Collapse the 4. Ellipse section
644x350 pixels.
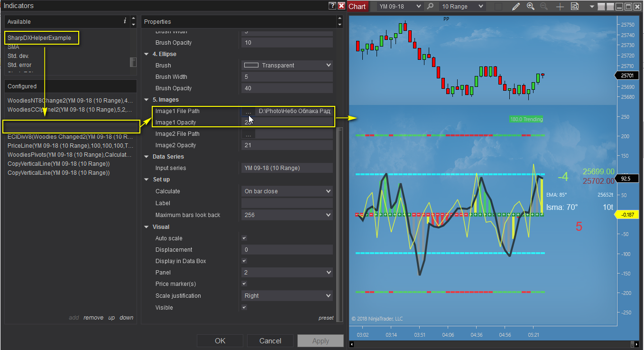tap(147, 54)
